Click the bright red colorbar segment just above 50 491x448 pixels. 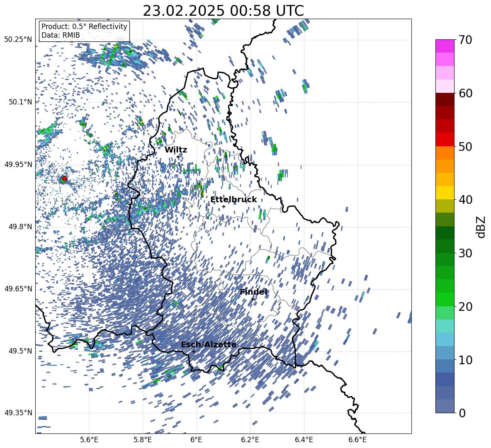pyautogui.click(x=445, y=140)
